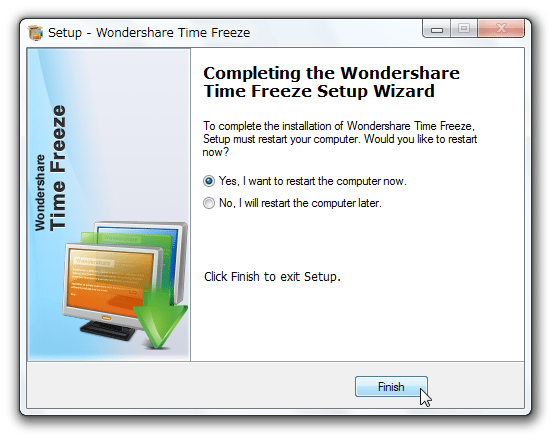Click the 'Setup - Wondershare Time Freeze' title
The image size is (554, 439).
[149, 33]
